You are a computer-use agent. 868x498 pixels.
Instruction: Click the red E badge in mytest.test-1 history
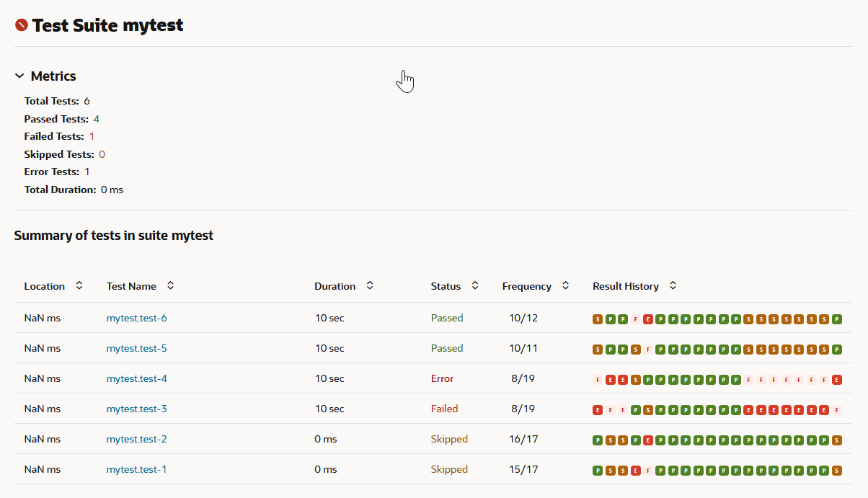[x=635, y=471]
